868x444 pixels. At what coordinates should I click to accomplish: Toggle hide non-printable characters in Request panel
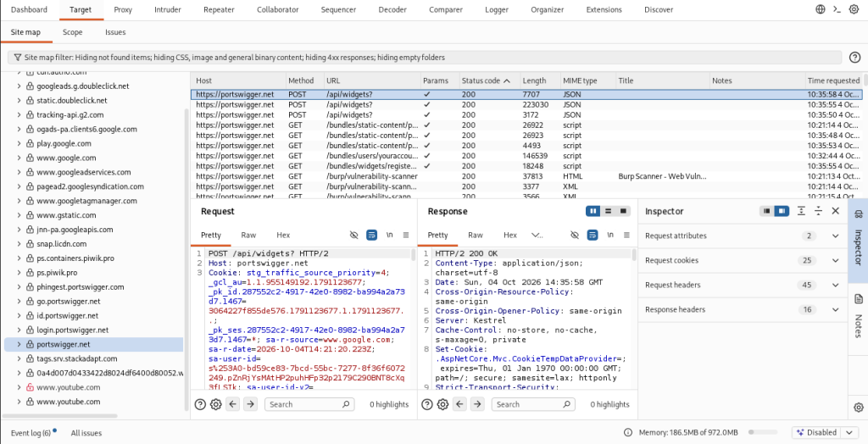click(x=354, y=235)
